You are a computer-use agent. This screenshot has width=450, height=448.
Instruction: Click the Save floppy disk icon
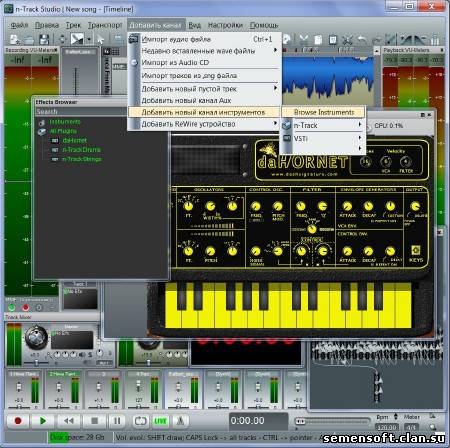point(44,40)
